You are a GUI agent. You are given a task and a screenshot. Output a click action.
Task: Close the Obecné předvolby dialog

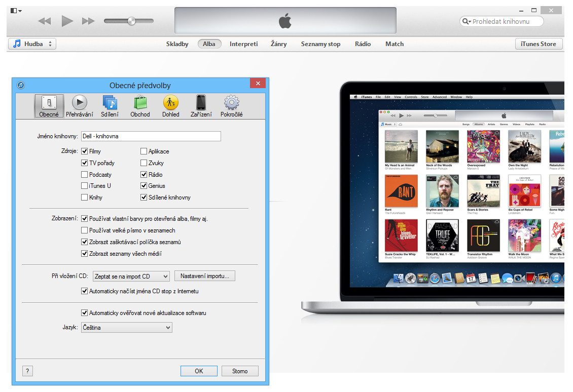258,83
